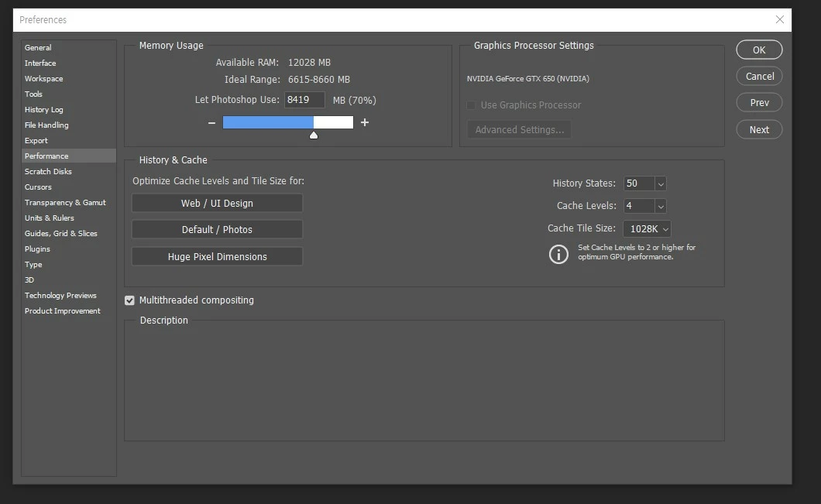821x504 pixels.
Task: Click the Available RAM 12028 MB value
Action: click(309, 62)
